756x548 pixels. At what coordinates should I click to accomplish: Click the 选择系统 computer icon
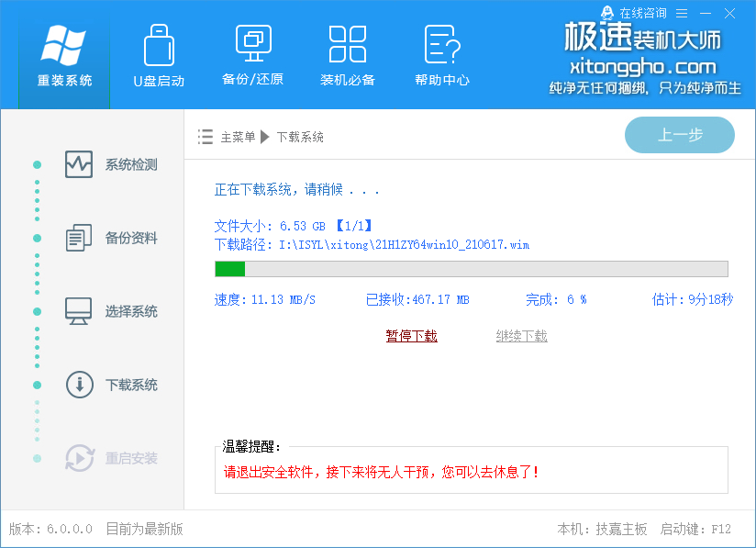(x=79, y=311)
